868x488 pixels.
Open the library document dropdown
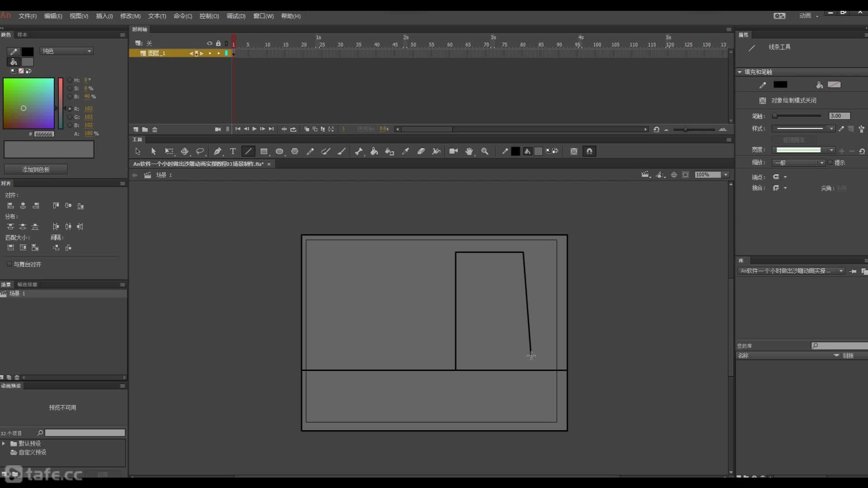(x=791, y=271)
